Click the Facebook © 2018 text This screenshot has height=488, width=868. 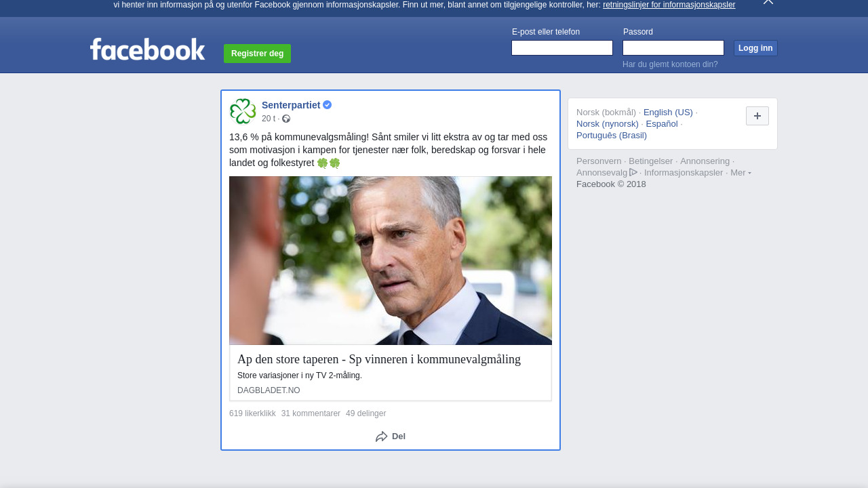point(611,184)
